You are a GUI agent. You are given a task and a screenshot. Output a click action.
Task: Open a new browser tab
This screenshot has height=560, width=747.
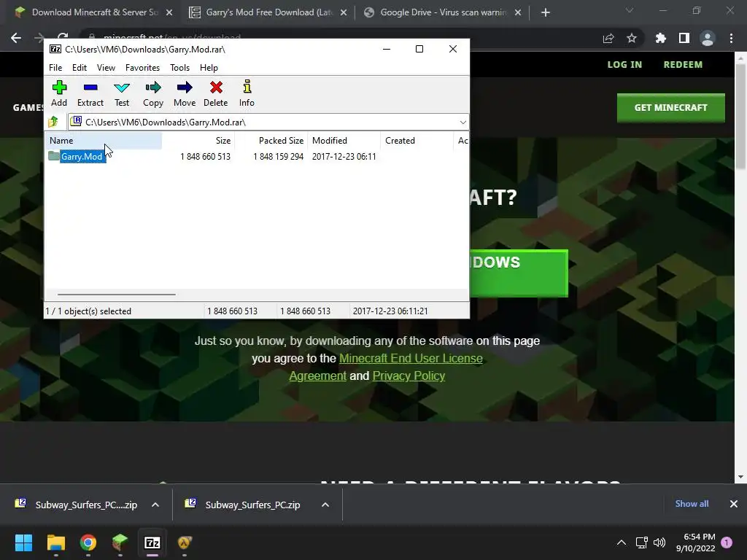point(546,12)
